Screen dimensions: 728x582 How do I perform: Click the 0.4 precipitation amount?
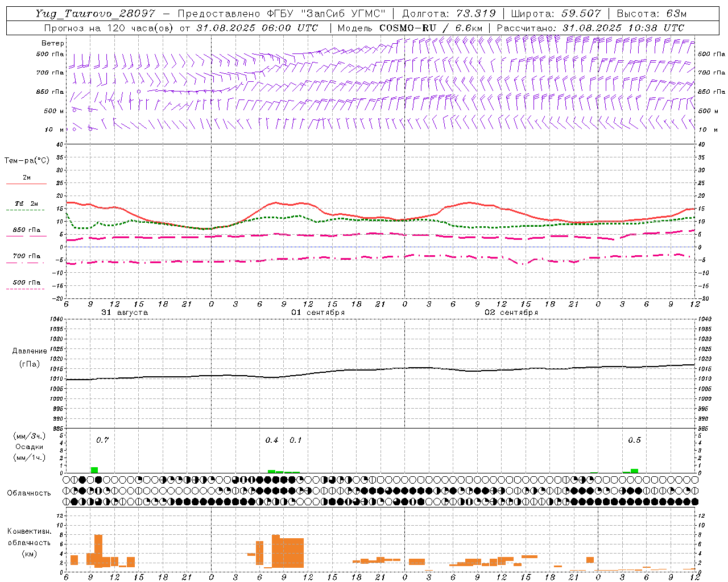click(272, 440)
